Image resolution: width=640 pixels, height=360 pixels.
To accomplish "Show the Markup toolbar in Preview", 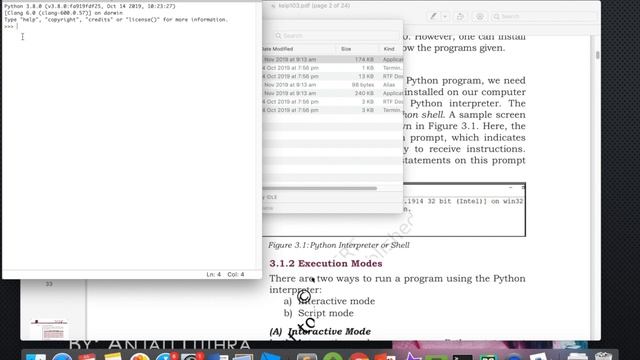I will [x=480, y=16].
